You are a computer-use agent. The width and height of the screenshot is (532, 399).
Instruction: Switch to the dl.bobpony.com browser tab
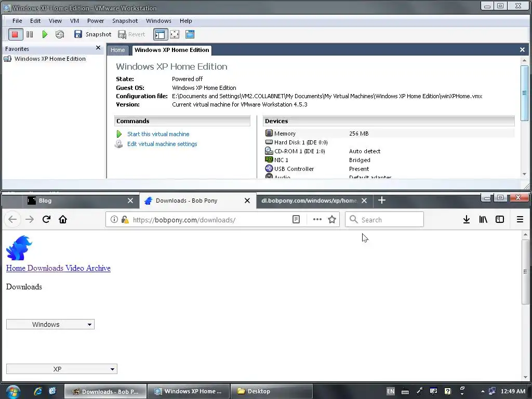[309, 201]
